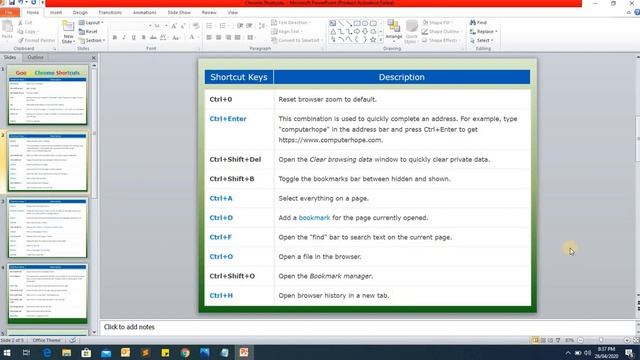Open File Explorer from the taskbar

click(67, 352)
